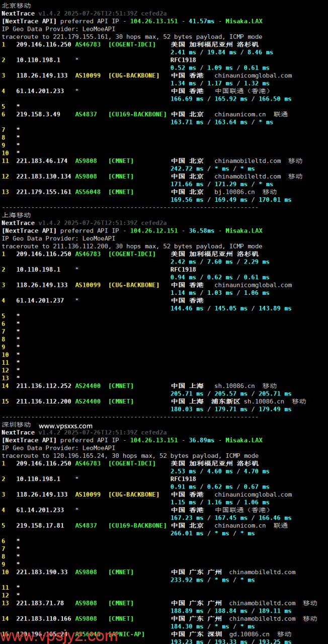
Task: Click the 41.57ms API latency value
Action: point(201,21)
